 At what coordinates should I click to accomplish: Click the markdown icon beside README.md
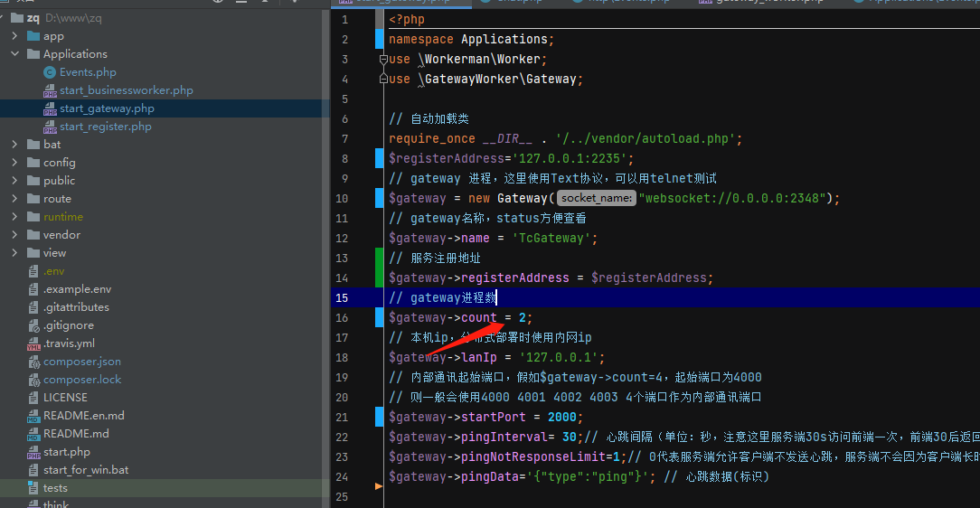pyautogui.click(x=33, y=434)
